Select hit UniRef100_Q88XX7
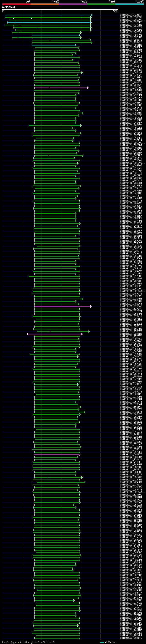This screenshot has height=644, width=146. coord(131,178)
